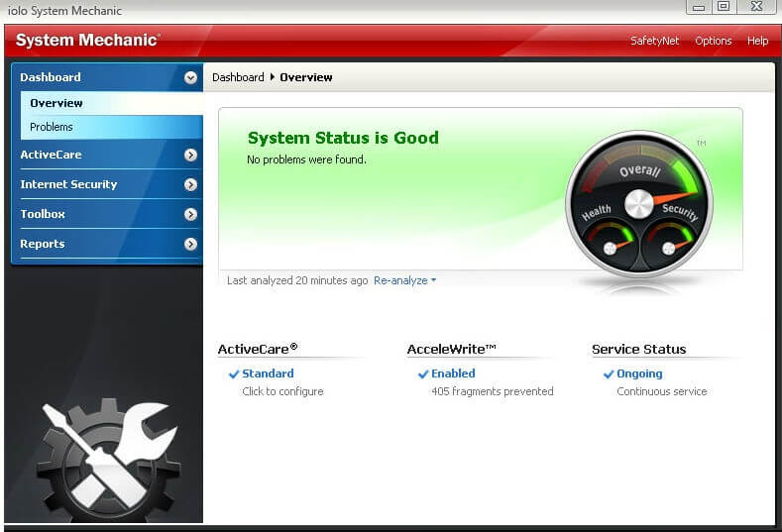This screenshot has height=532, width=782.
Task: Open the Toolbox sidebar section
Action: click(x=107, y=214)
